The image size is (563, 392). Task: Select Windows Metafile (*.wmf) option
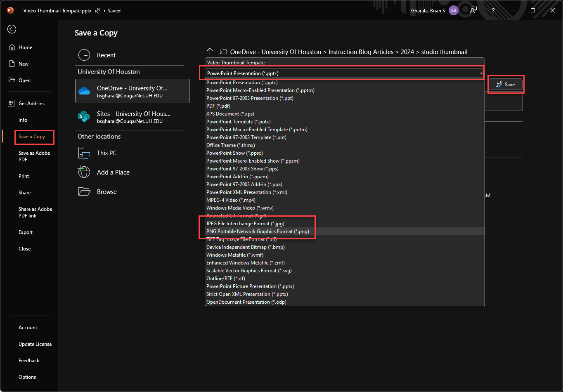click(345, 255)
